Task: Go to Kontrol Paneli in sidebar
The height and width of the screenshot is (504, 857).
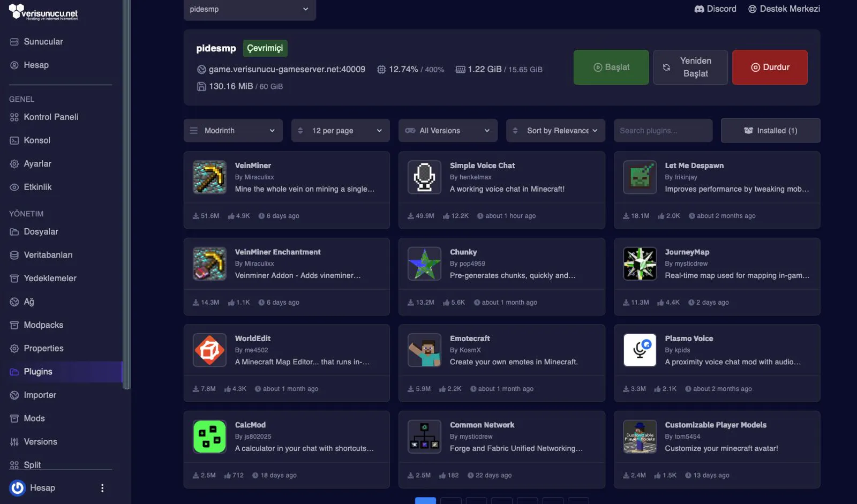Action: click(51, 117)
